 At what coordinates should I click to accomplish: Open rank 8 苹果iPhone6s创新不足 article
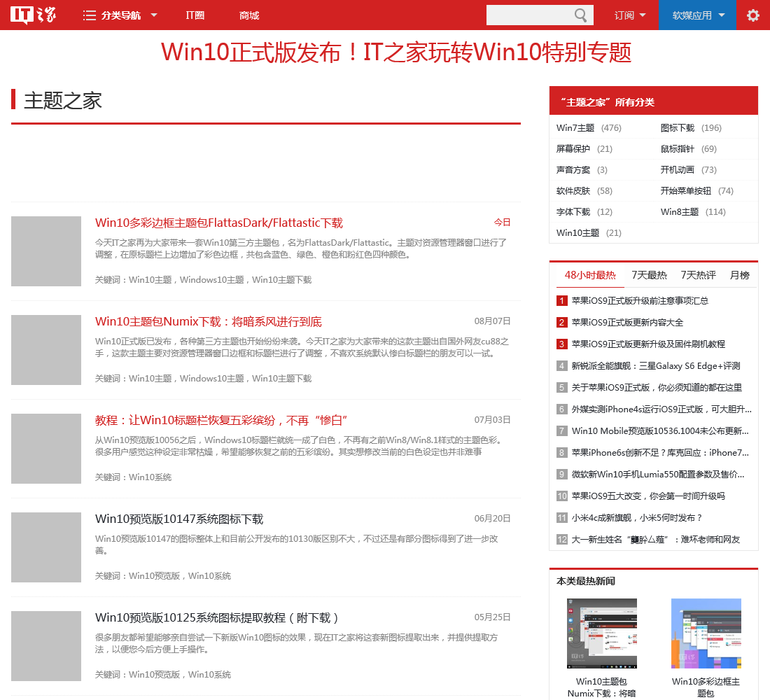[x=660, y=452]
